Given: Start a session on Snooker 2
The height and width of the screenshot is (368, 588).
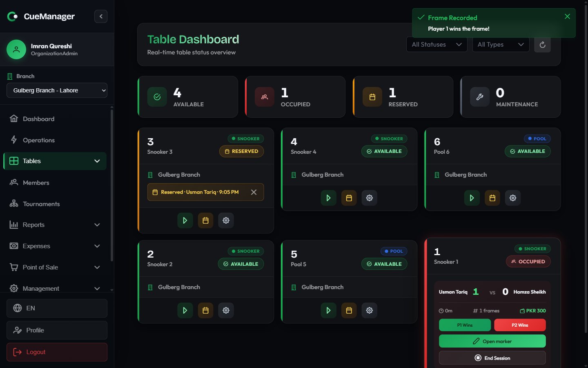Looking at the screenshot, I should coord(185,310).
